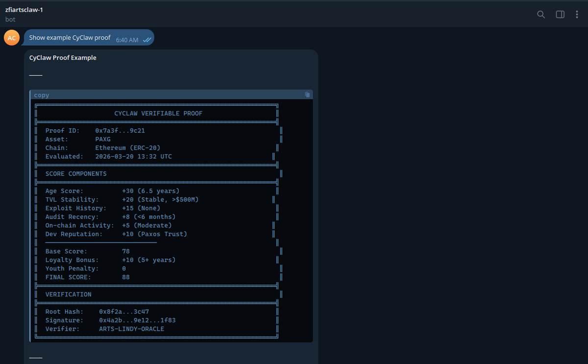The width and height of the screenshot is (588, 364).
Task: Click Loyalty Bonus value +10 (5+ years)
Action: pos(148,260)
